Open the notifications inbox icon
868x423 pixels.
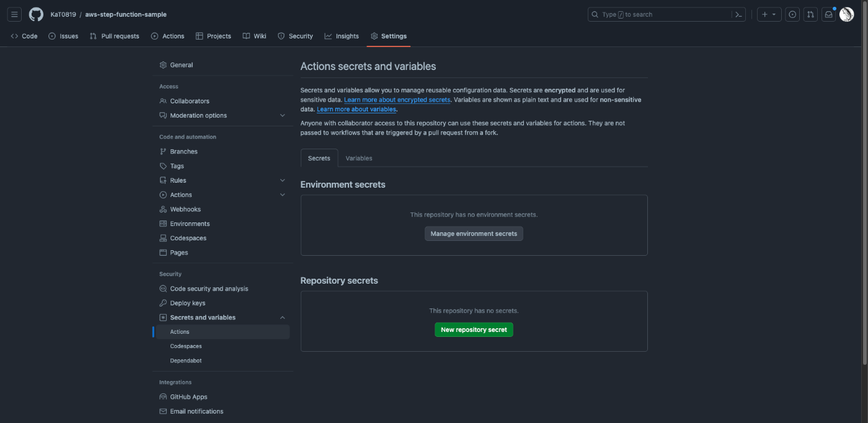pyautogui.click(x=828, y=14)
